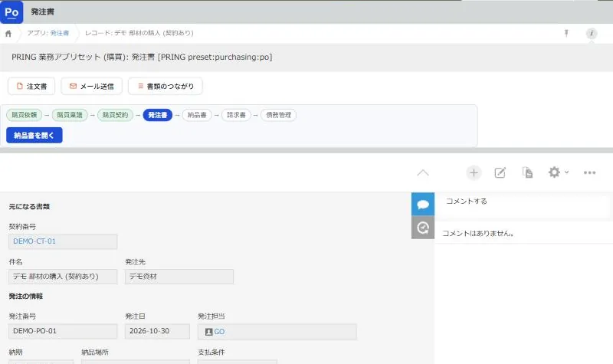This screenshot has width=613, height=364.
Task: Click the 発注先 field デモ商材
Action: (179, 277)
